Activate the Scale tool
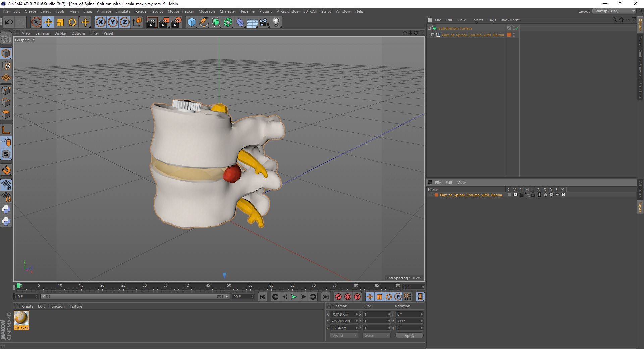 (x=60, y=22)
